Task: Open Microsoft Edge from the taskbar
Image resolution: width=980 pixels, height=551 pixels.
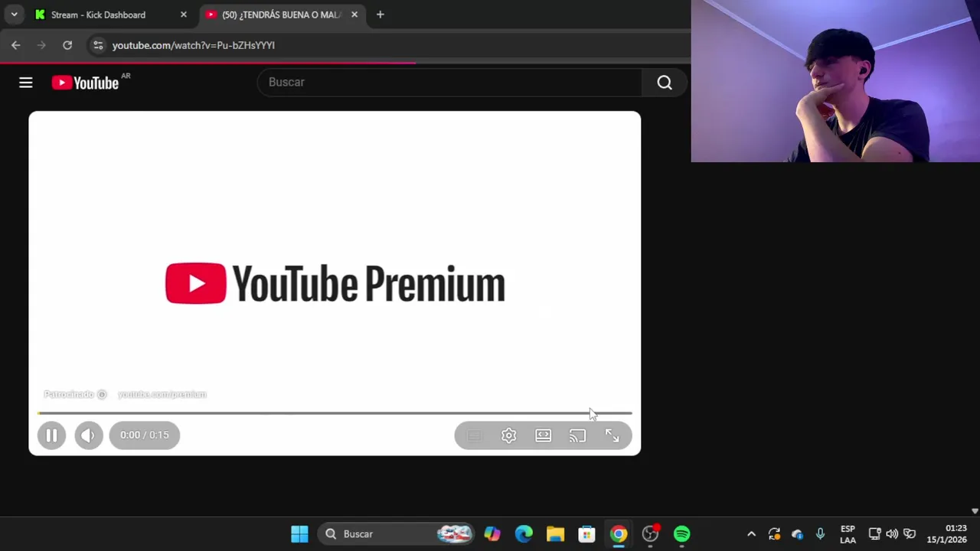Action: tap(524, 534)
